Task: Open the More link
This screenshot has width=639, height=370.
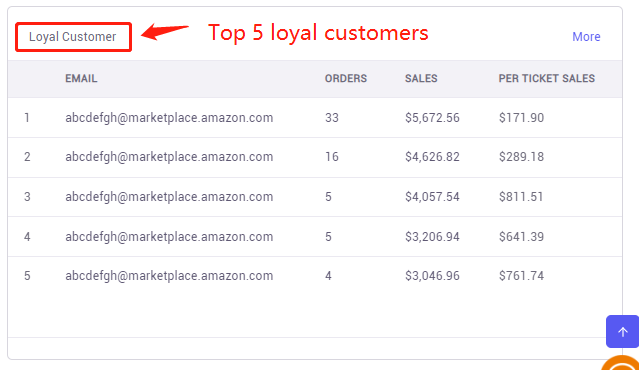Action: point(586,37)
